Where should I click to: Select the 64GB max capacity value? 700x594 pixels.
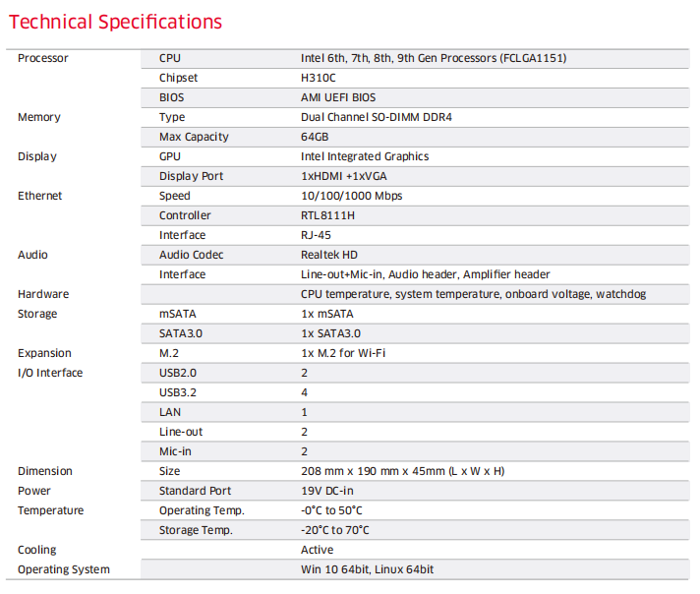(315, 137)
